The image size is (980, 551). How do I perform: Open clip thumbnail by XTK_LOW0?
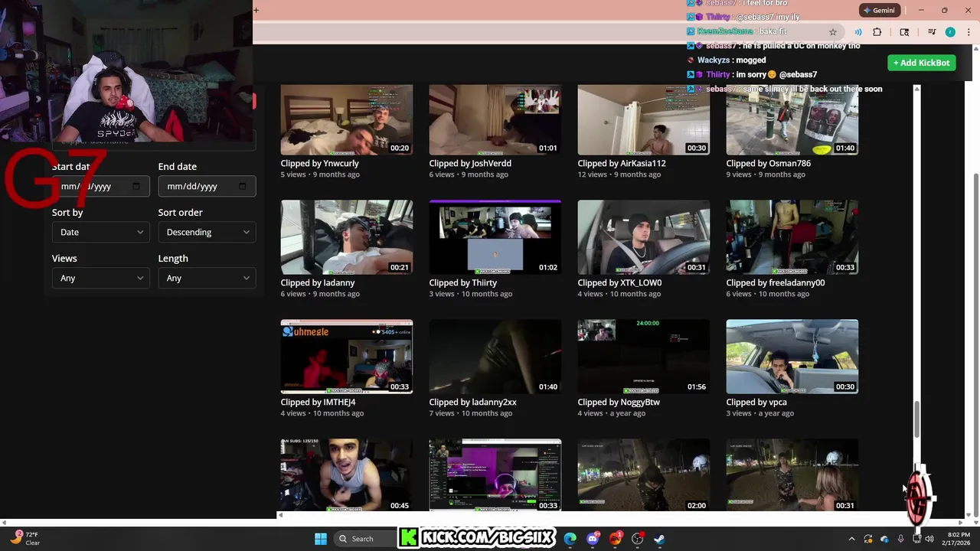click(x=644, y=237)
